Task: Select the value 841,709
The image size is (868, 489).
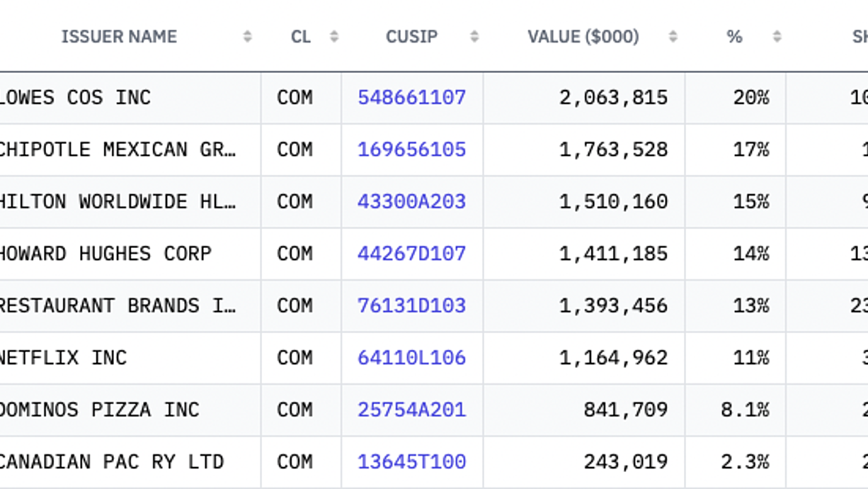Action: tap(626, 410)
